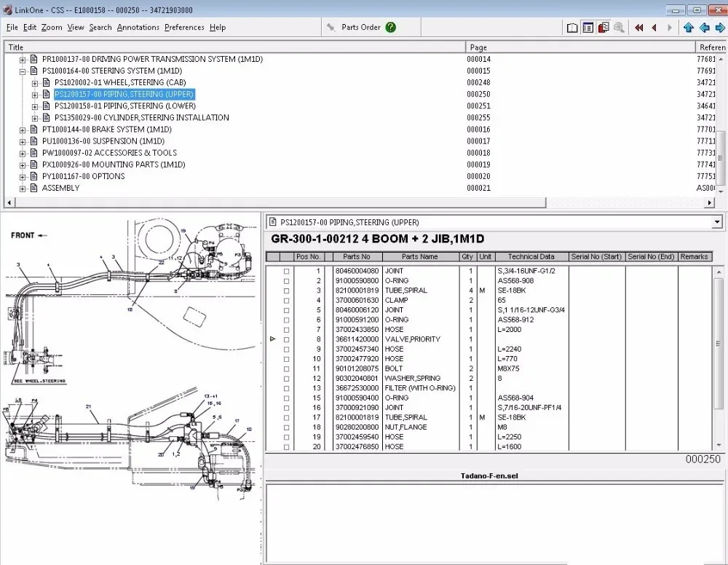
Task: Check the box for part 80460004080 JOINT
Action: click(286, 271)
